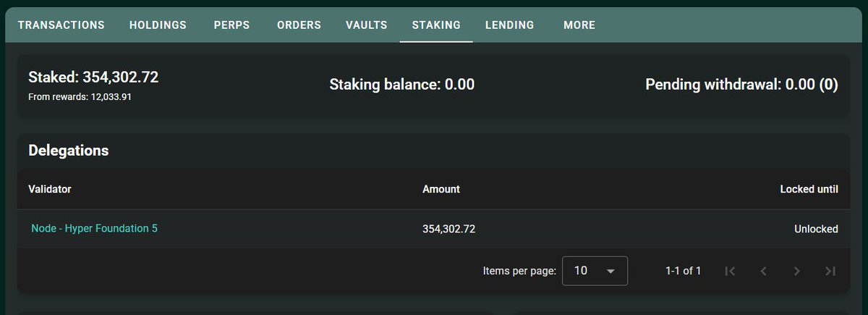Click the Validator column header
Image resolution: width=868 pixels, height=315 pixels.
tap(49, 189)
